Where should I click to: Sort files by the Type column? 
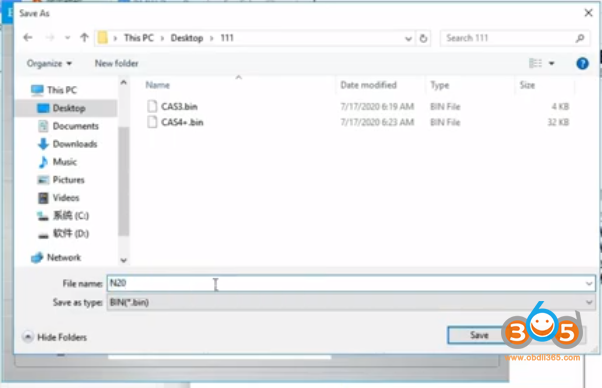point(439,85)
